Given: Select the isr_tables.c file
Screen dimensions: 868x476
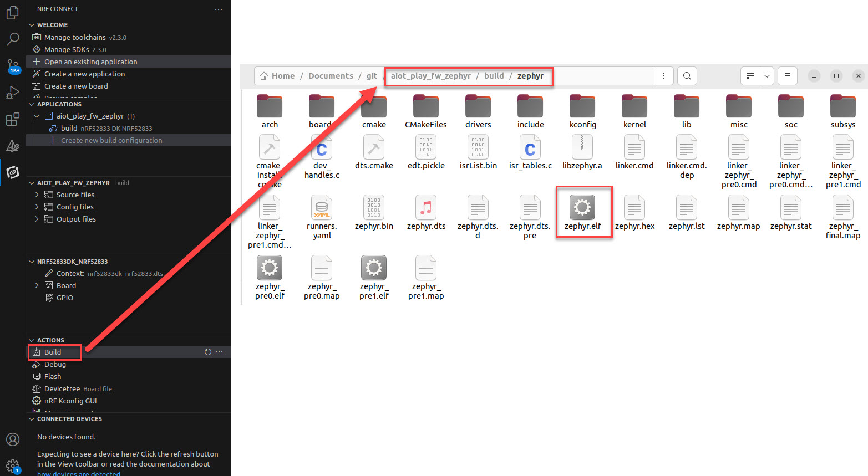Looking at the screenshot, I should coord(530,152).
